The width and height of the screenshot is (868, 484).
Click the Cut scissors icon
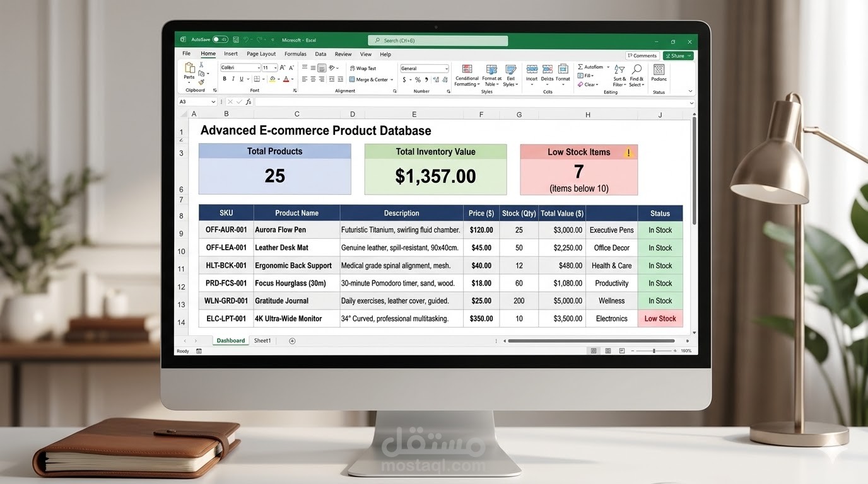201,64
